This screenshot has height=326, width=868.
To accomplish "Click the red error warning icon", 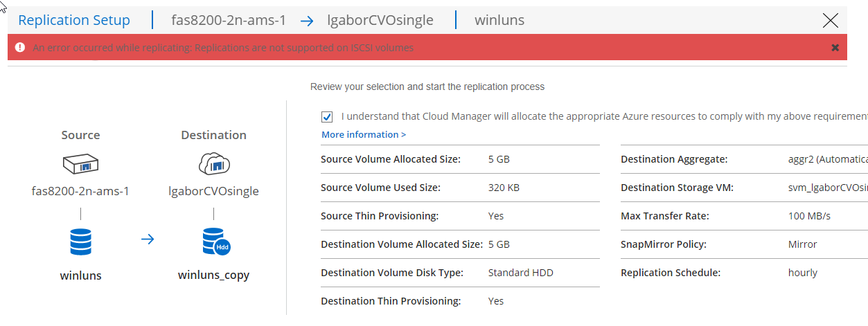I will point(19,48).
